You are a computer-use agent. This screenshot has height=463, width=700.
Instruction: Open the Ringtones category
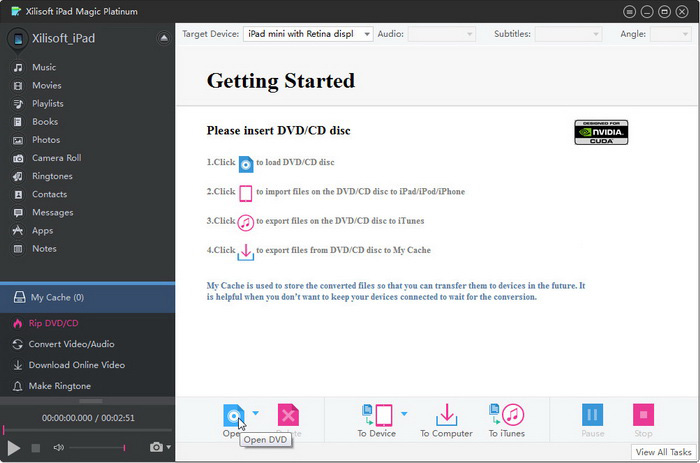[x=52, y=176]
